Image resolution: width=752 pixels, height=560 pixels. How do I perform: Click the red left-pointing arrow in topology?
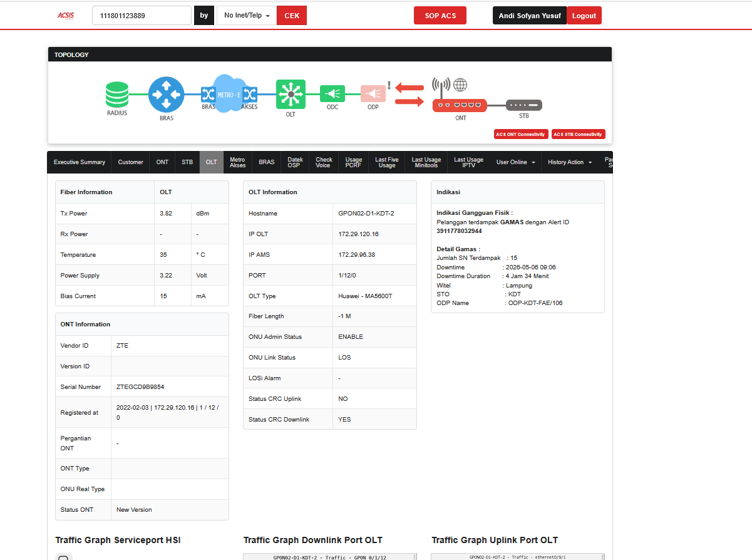click(x=409, y=88)
